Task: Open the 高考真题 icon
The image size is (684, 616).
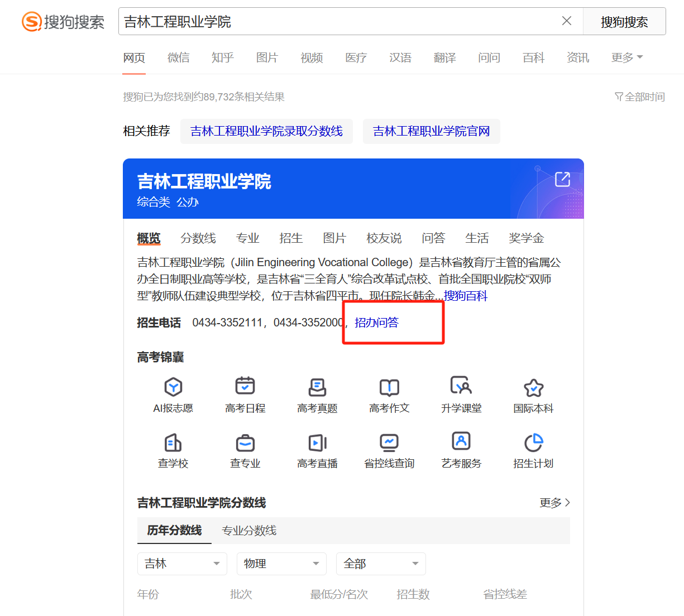Action: point(317,387)
